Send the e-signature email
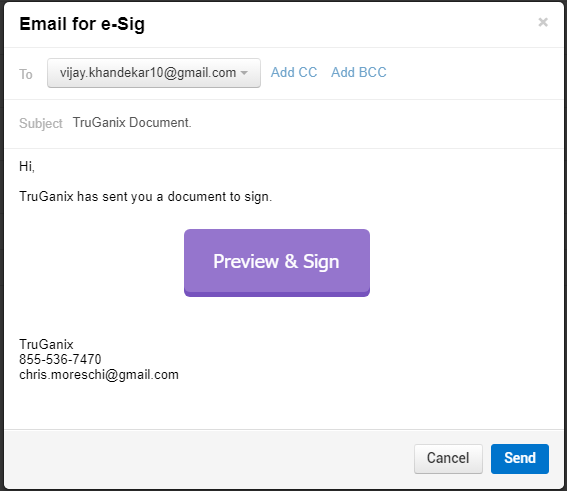Image resolution: width=567 pixels, height=491 pixels. (520, 458)
